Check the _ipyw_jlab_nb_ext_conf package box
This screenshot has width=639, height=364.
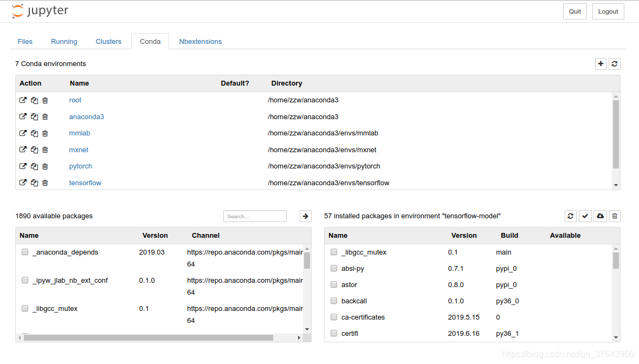[x=25, y=280]
